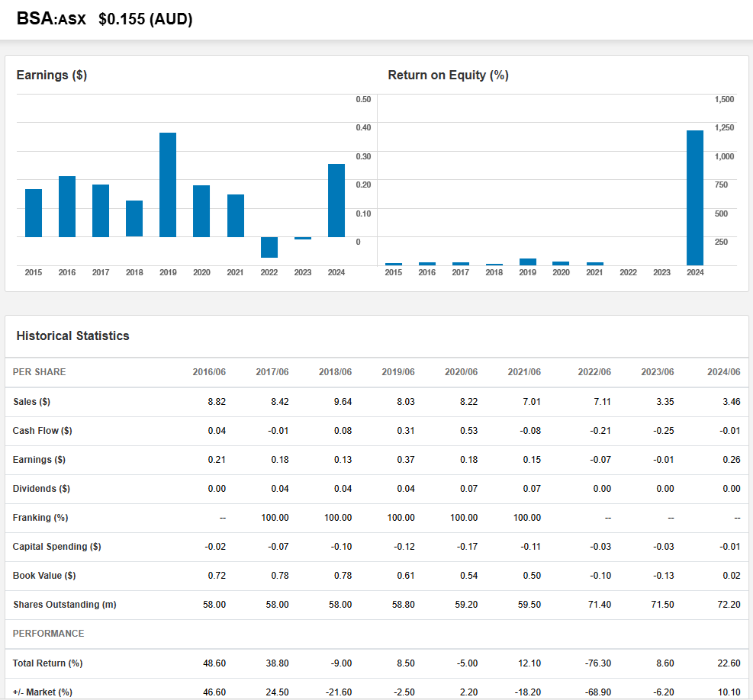Select the 2024 bar in Earnings chart
Screen dimensions: 753x700
[336, 200]
